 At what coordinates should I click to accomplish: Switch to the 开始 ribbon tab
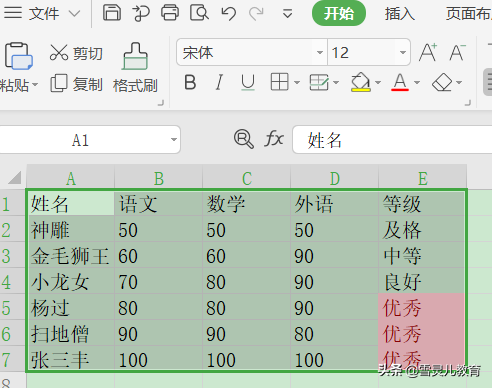(x=339, y=13)
